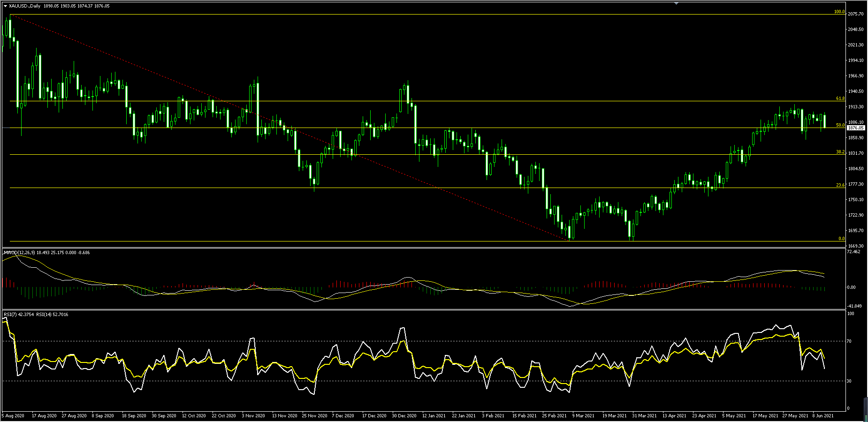This screenshot has width=868, height=422.
Task: Click the 22 Oct 2020 date label
Action: pyautogui.click(x=224, y=416)
